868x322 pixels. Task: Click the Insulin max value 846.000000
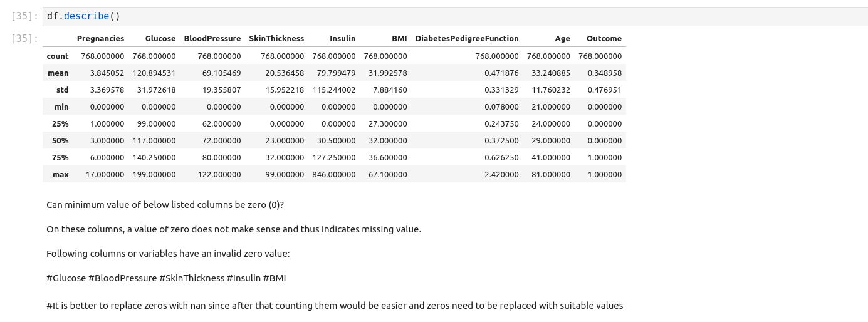point(334,175)
